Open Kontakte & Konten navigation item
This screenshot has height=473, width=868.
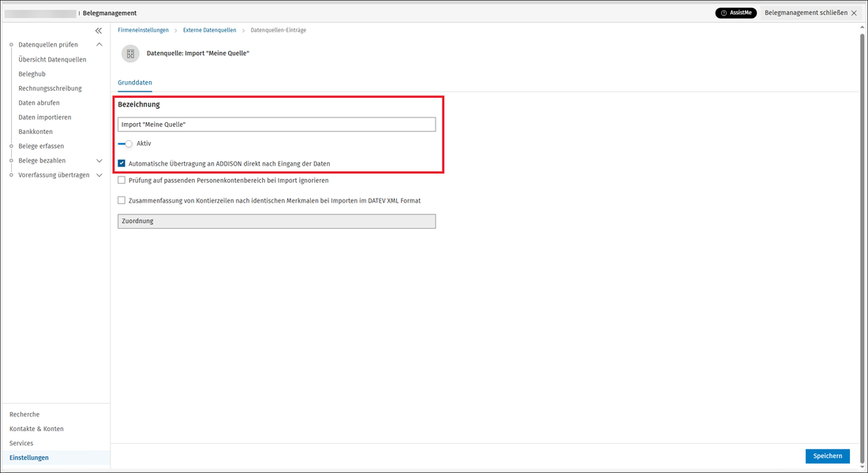(x=36, y=429)
